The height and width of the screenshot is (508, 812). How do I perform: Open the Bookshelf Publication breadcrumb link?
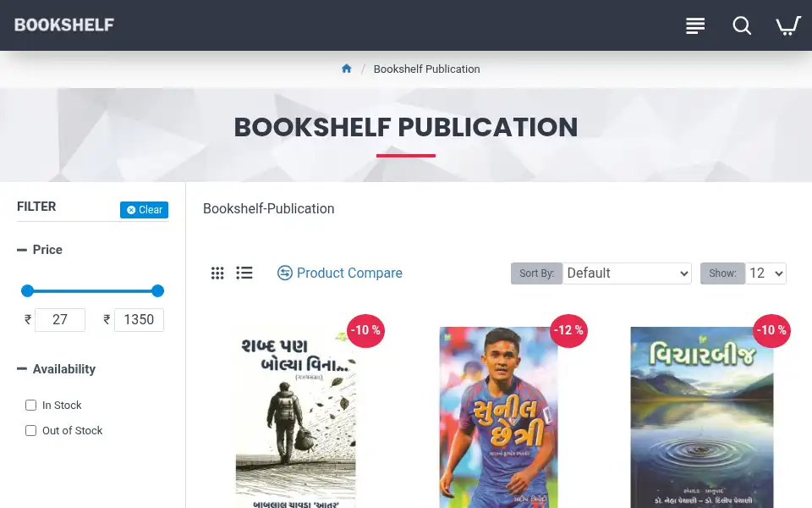coord(426,69)
